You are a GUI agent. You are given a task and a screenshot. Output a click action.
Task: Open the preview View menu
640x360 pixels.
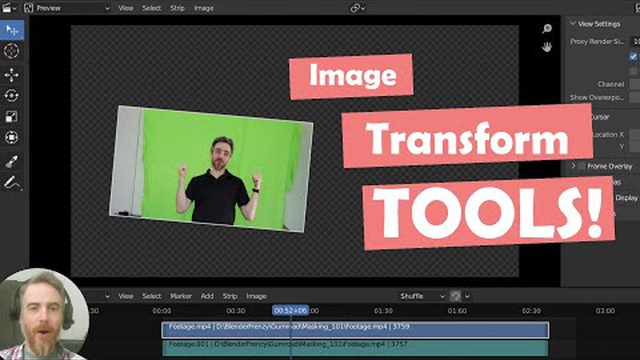tap(126, 8)
